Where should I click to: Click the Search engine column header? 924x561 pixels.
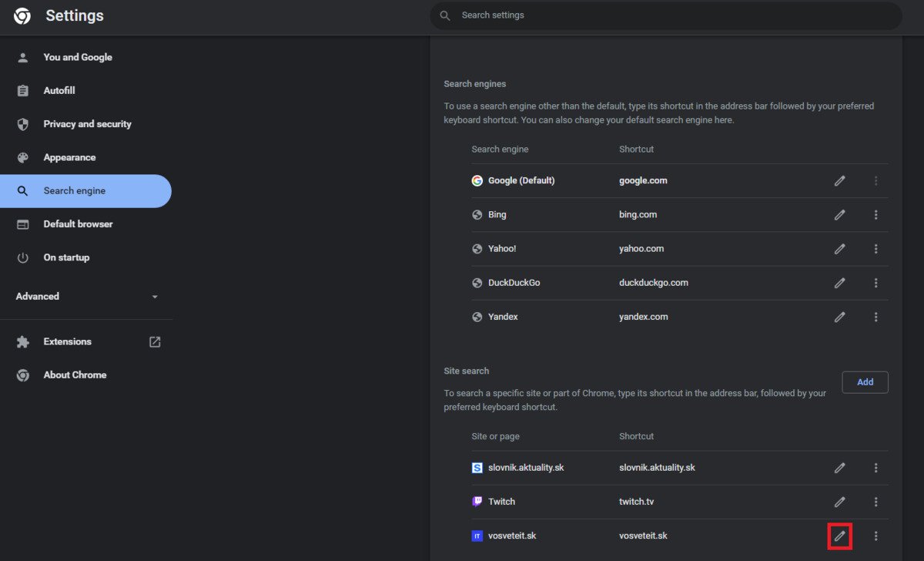pyautogui.click(x=500, y=149)
